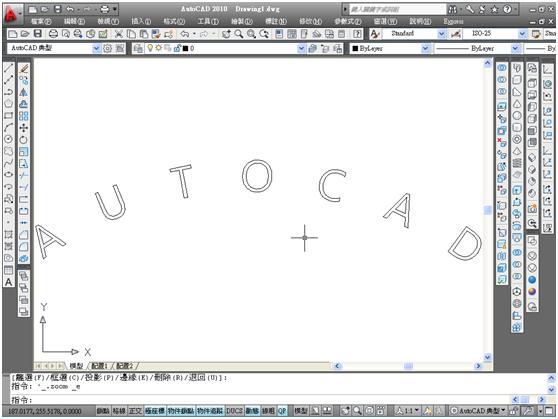
Task: Toggle Grid display (格線) in status bar
Action: tap(119, 411)
